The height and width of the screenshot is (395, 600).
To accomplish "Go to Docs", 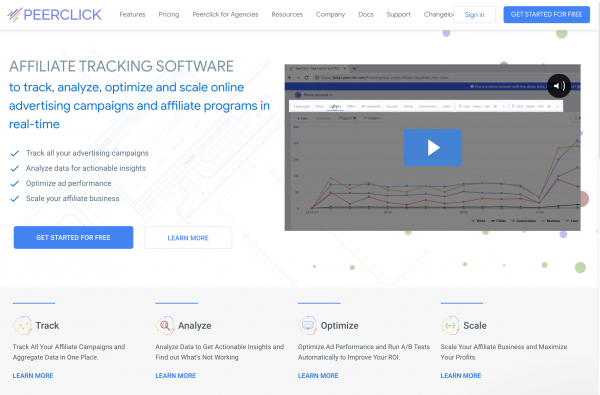I will 366,15.
